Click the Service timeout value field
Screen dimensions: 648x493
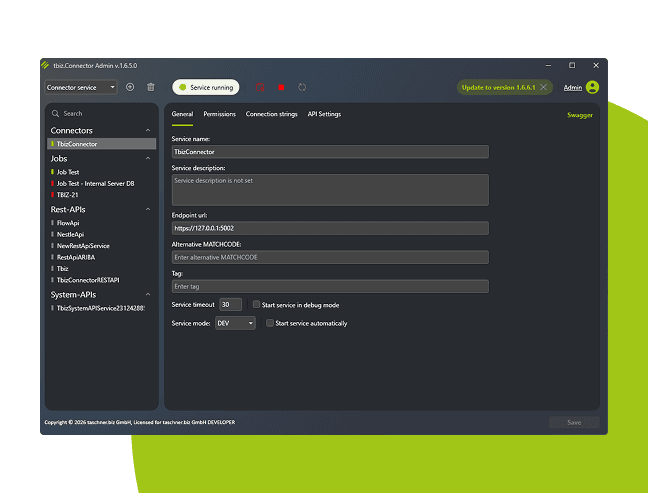tap(230, 305)
